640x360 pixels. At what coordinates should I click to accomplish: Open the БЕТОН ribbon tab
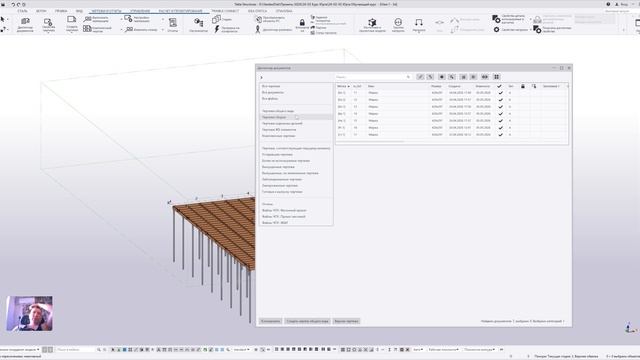pyautogui.click(x=41, y=11)
